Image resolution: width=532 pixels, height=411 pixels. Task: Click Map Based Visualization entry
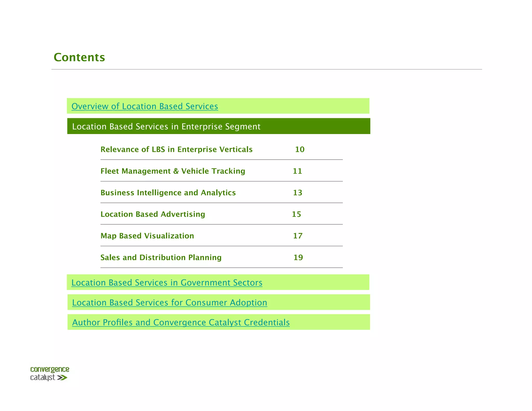tap(147, 236)
